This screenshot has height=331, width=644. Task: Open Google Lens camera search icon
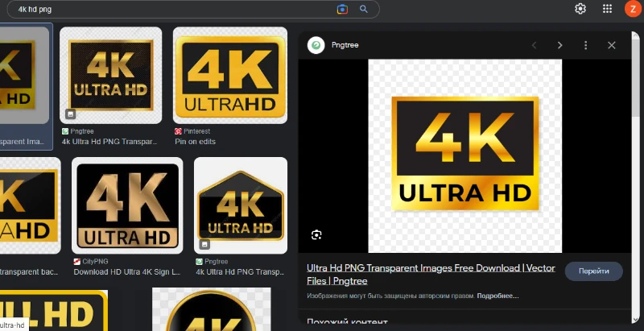tap(342, 9)
